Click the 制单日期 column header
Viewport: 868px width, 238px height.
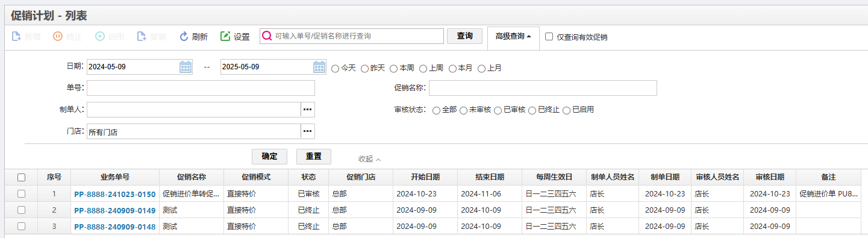pos(665,177)
